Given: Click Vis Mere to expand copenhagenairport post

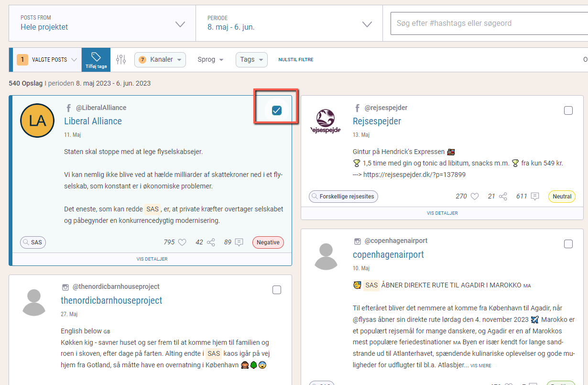Looking at the screenshot, I should click(481, 365).
